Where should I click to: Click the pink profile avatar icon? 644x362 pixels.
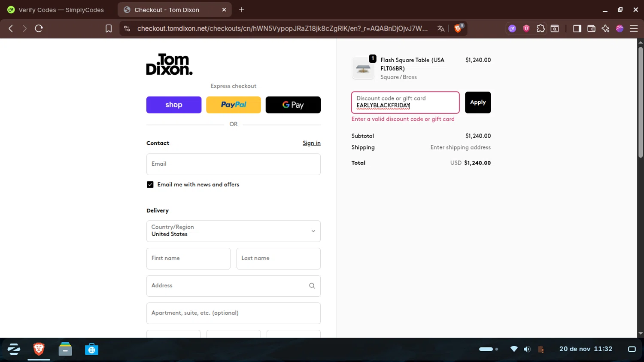tap(620, 28)
